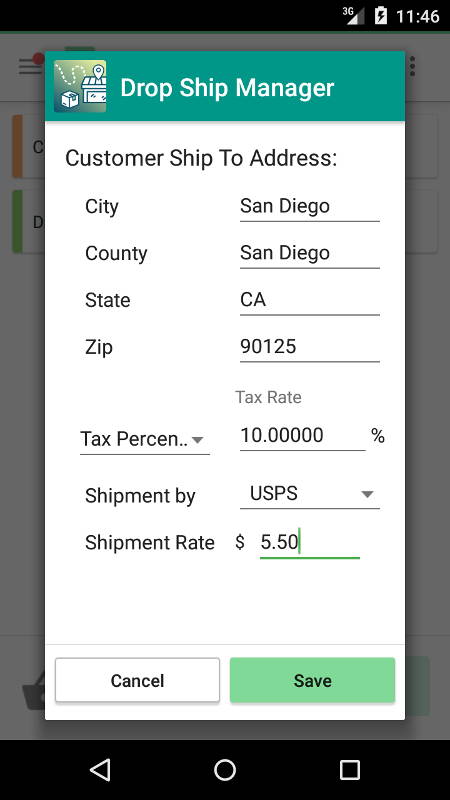
Task: Place cursor in Shipment Rate field
Action: click(310, 543)
